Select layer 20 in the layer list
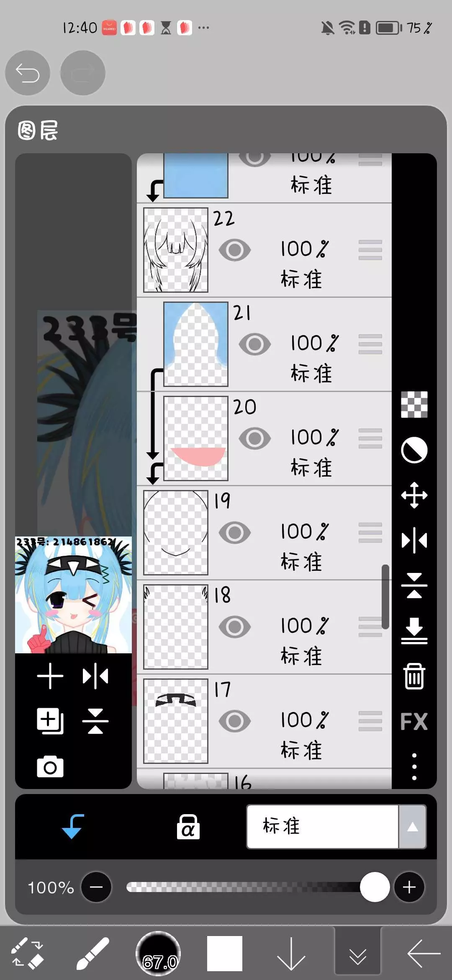The image size is (452, 980). (265, 438)
